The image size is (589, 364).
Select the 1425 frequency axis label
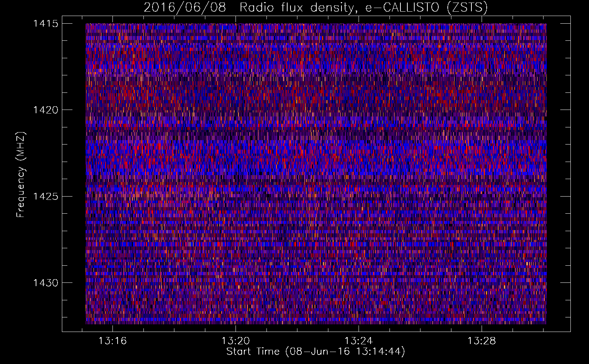pyautogui.click(x=46, y=197)
